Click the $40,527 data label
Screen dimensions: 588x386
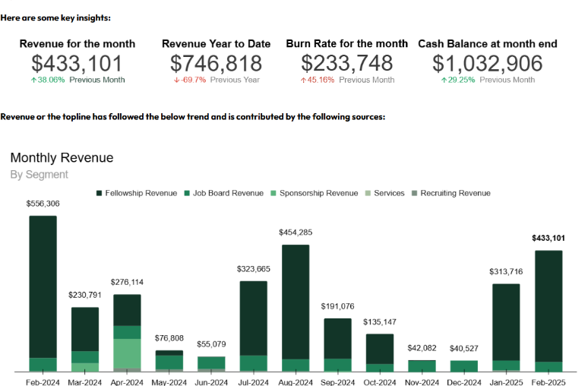click(x=464, y=349)
